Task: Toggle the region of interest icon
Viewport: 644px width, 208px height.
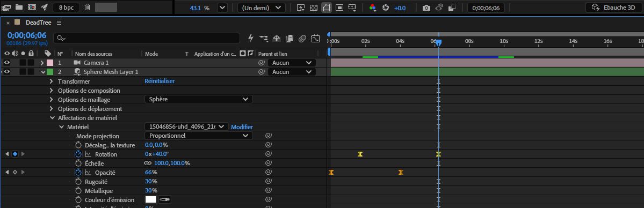Action: 339,8
